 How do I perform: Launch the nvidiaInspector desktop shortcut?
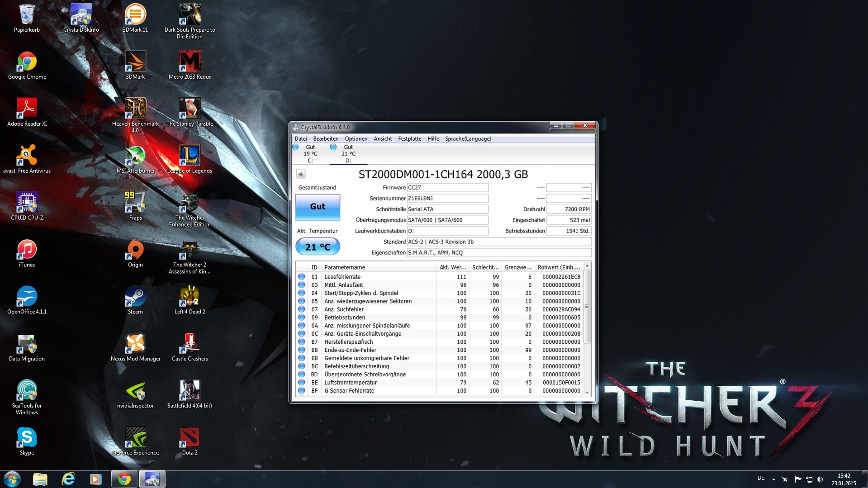pyautogui.click(x=135, y=394)
